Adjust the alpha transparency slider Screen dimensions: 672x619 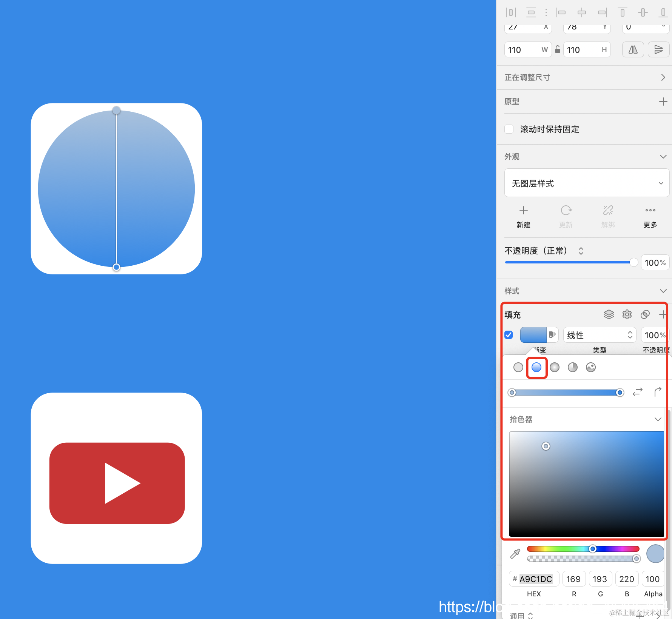(x=583, y=559)
